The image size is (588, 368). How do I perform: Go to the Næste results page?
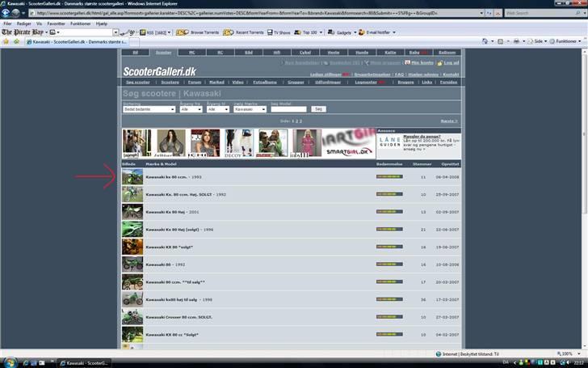[x=449, y=121]
